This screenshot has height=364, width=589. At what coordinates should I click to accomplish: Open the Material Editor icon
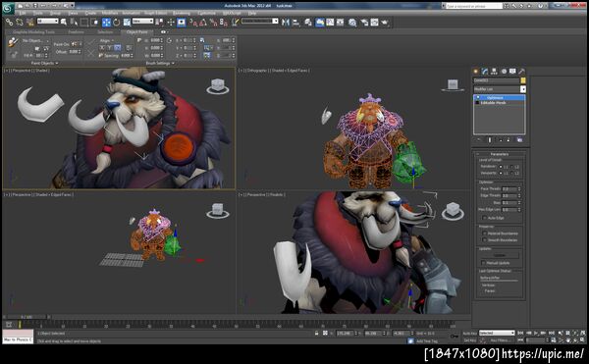point(352,23)
